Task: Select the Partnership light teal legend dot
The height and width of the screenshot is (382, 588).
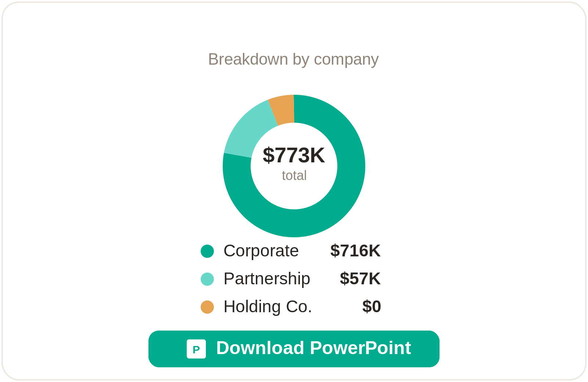Action: (x=207, y=279)
